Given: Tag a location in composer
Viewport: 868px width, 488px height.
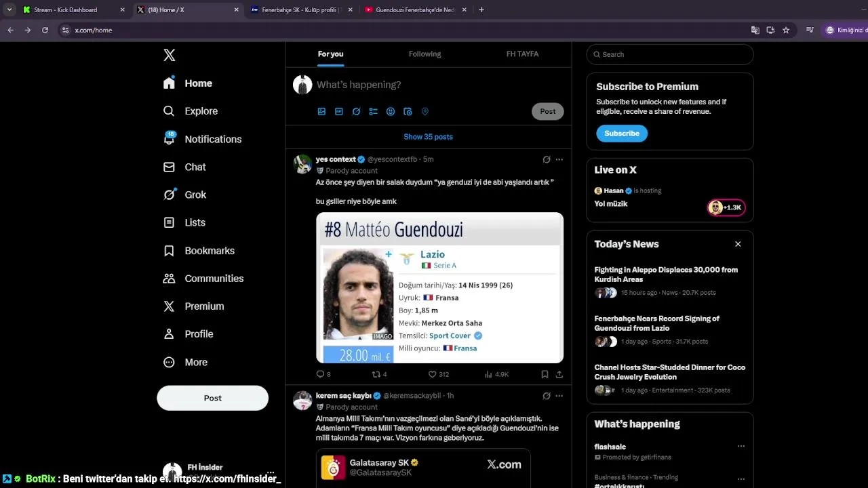Looking at the screenshot, I should [x=425, y=112].
